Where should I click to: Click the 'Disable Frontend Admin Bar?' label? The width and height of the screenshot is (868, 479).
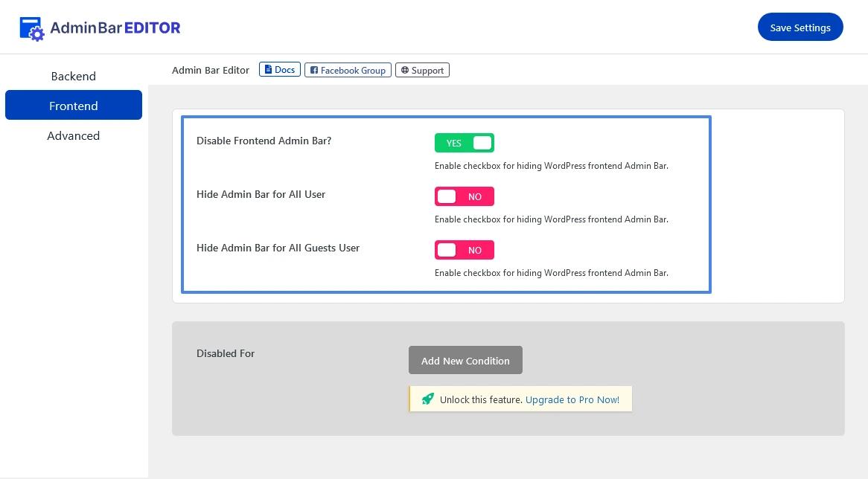click(264, 141)
